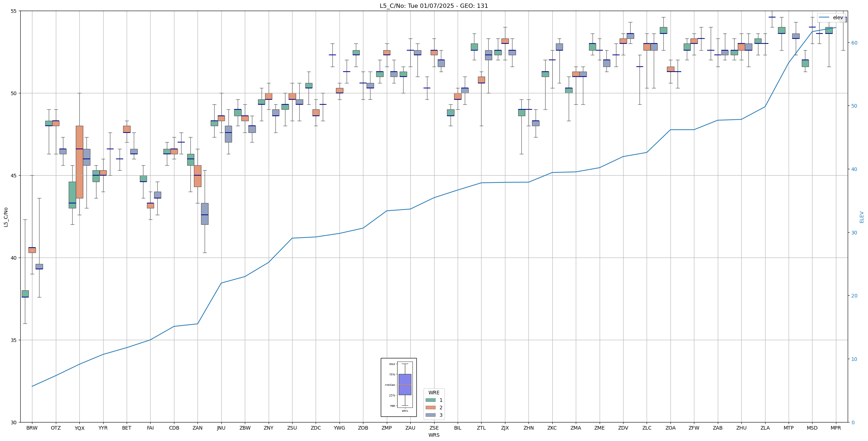This screenshot has width=868, height=441.
Task: Click the median label in boxplot key
Action: pyautogui.click(x=390, y=385)
